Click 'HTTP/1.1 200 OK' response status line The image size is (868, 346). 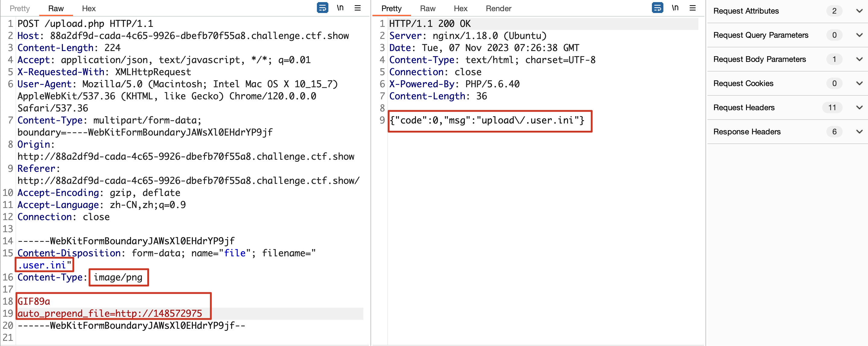pos(430,24)
